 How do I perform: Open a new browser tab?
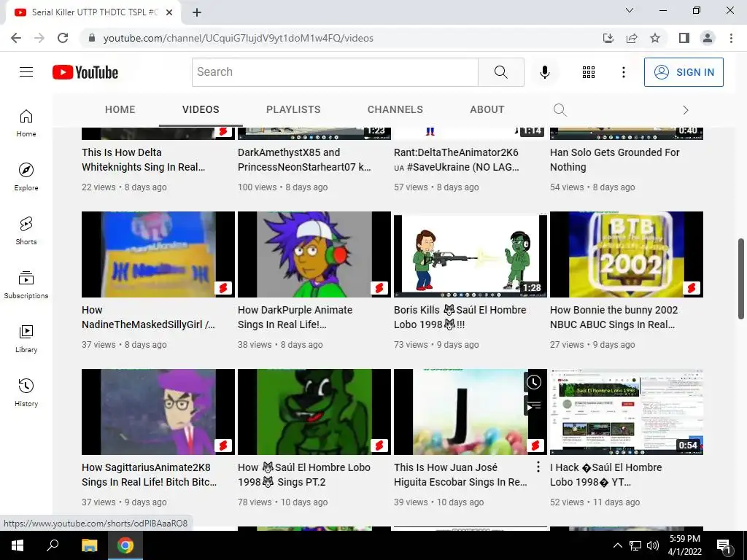tap(197, 12)
